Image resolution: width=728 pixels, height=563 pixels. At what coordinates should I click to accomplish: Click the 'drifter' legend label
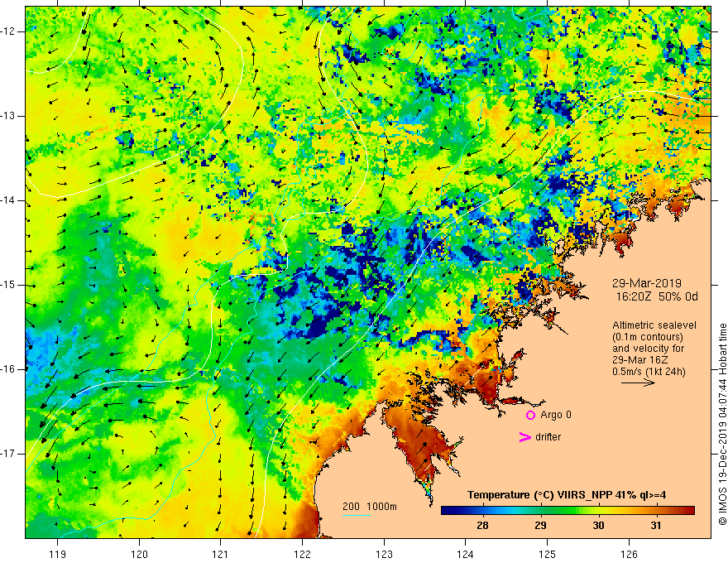click(548, 437)
